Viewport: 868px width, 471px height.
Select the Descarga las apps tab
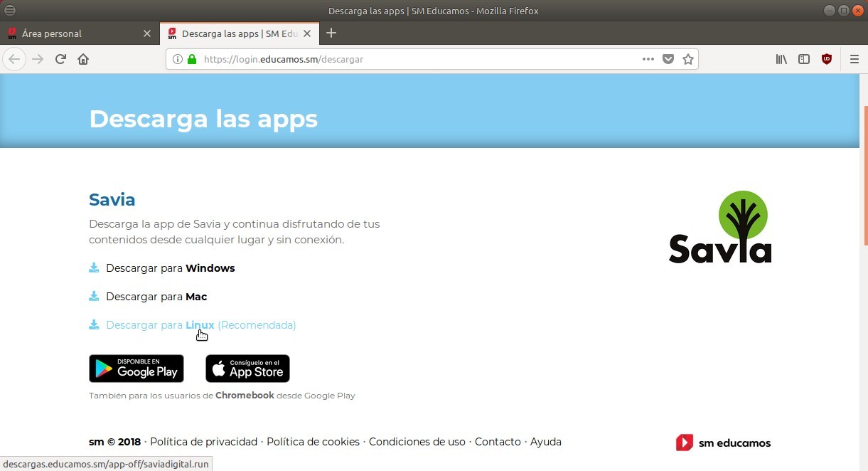[x=240, y=33]
